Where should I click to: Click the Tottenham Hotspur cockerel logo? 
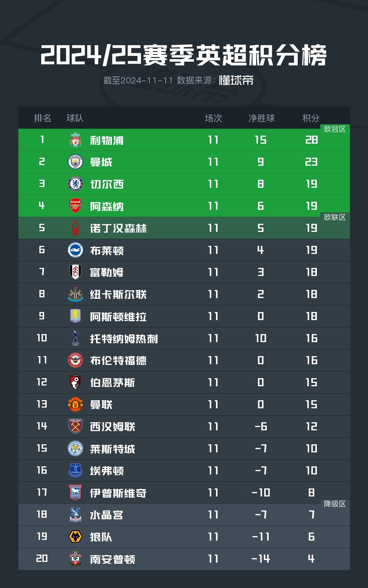click(x=75, y=338)
